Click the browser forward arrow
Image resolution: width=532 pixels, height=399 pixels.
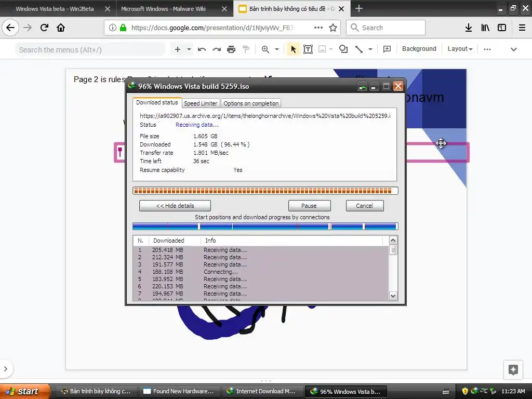(28, 28)
